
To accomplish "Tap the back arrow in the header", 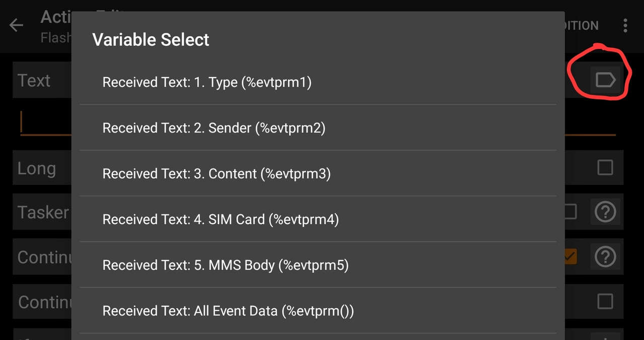I will point(17,25).
